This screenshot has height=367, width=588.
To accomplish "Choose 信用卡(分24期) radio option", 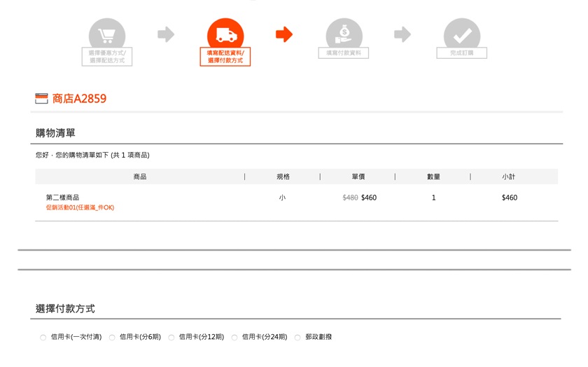I will tap(234, 338).
